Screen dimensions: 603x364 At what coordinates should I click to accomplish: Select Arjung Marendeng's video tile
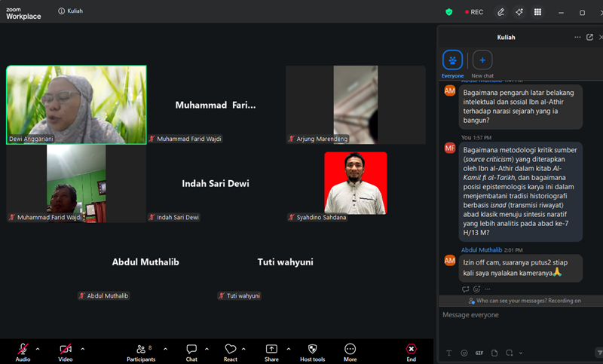pos(355,105)
